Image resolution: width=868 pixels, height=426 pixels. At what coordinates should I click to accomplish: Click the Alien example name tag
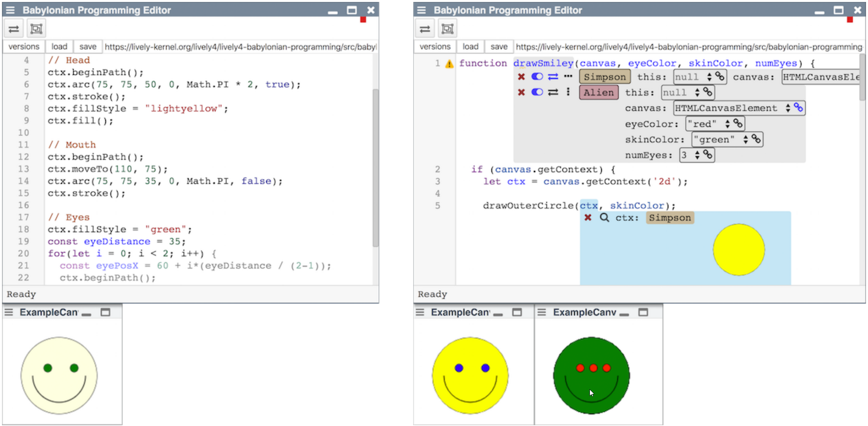click(599, 92)
